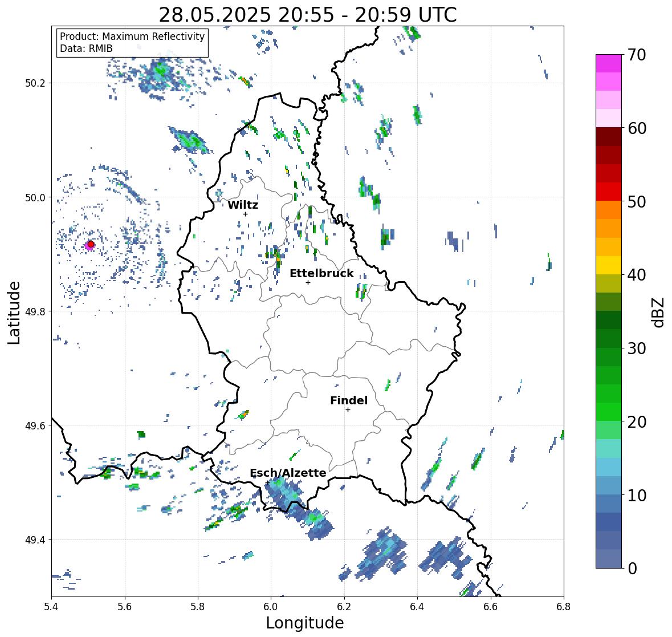Click the longitude tick label 6.6

pyautogui.click(x=490, y=607)
